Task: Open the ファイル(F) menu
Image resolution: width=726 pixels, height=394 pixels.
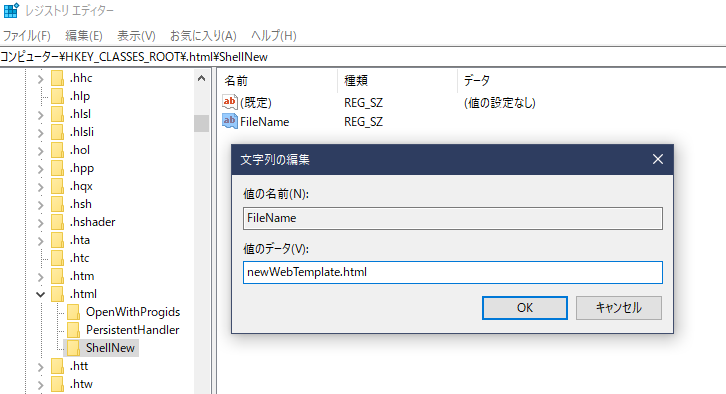Action: (x=27, y=35)
